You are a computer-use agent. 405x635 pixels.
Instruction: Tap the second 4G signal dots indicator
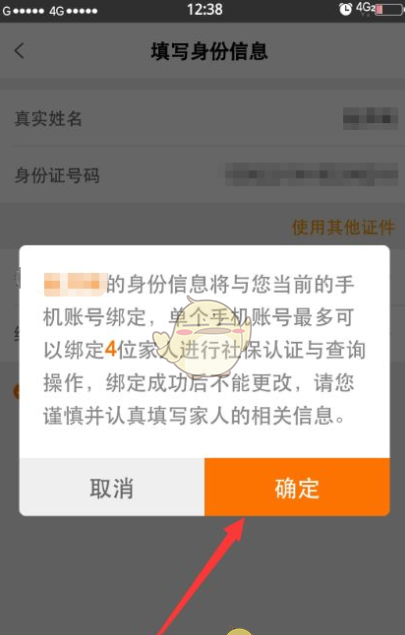73,11
